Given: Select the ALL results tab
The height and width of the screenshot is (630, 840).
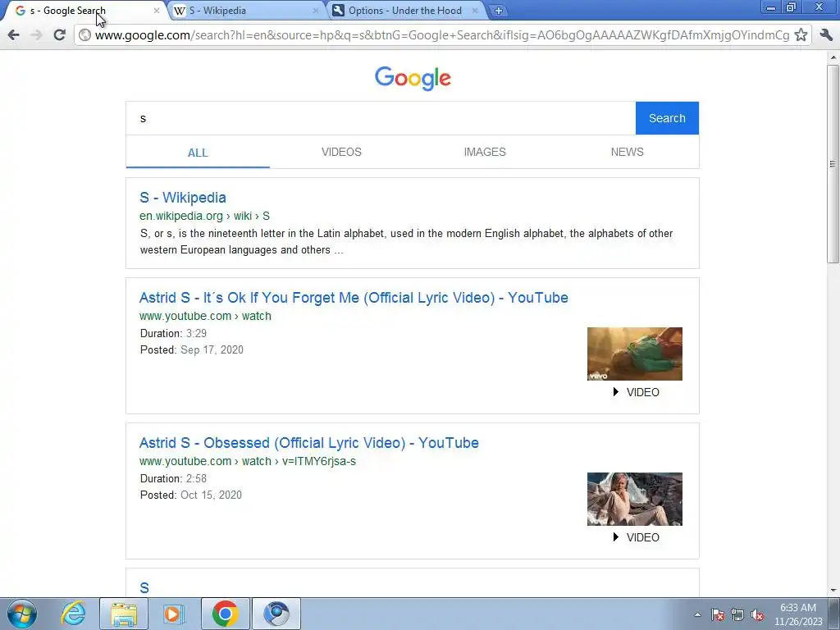Looking at the screenshot, I should tap(198, 153).
